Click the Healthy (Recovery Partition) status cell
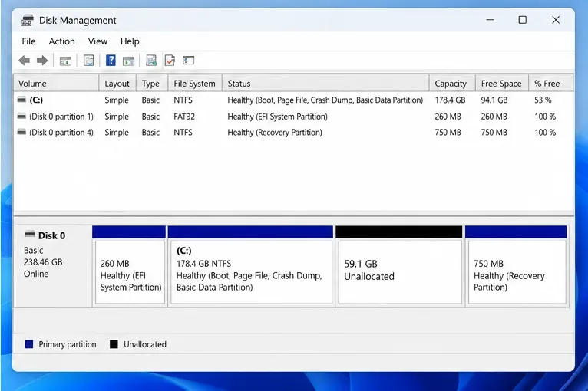Viewport: 588px width, 391px height. coord(275,132)
